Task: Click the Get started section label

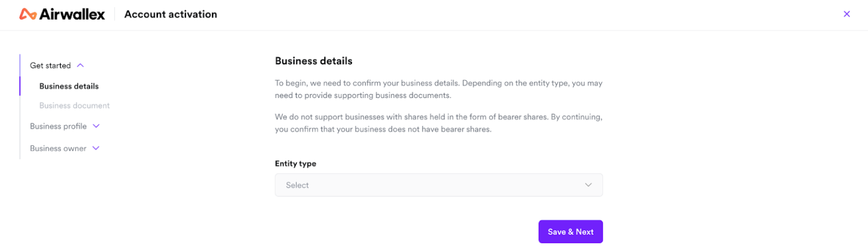Action: coord(50,65)
